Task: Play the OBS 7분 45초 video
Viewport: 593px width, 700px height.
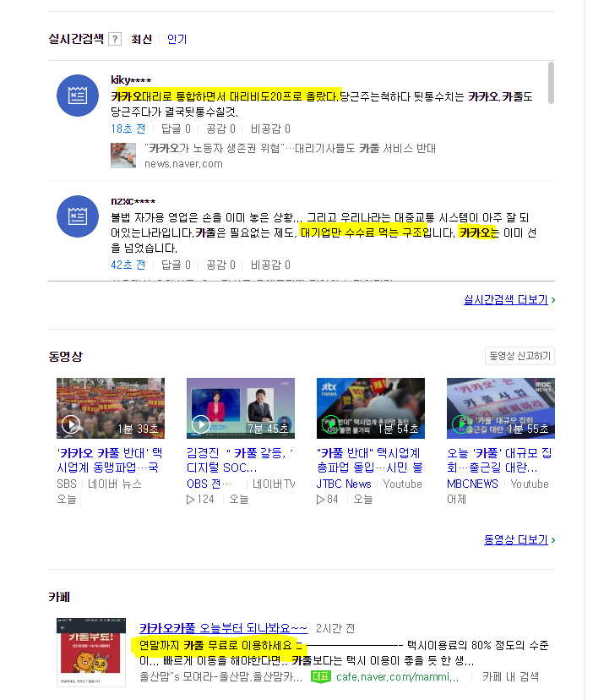Action: [x=241, y=408]
